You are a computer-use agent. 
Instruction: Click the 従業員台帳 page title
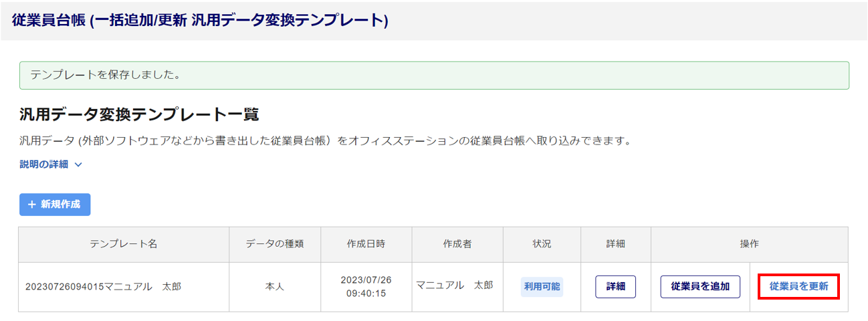point(200,20)
